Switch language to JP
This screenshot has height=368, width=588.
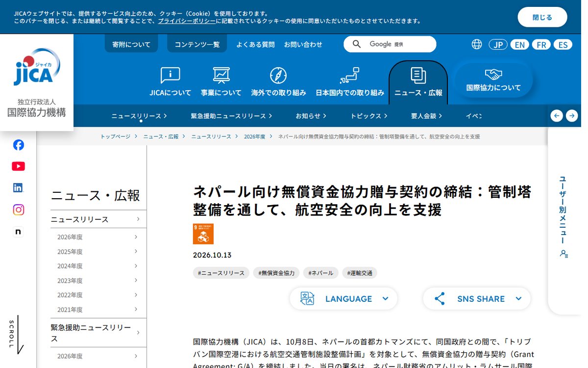(x=498, y=45)
